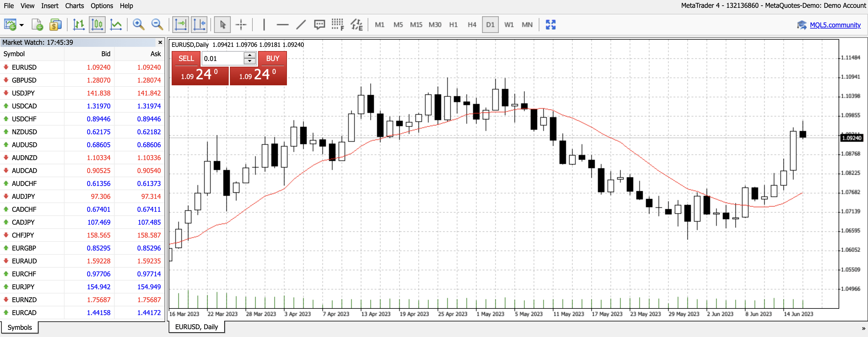Select GBPUSD row in Market Watch
The image size is (868, 337).
[82, 80]
